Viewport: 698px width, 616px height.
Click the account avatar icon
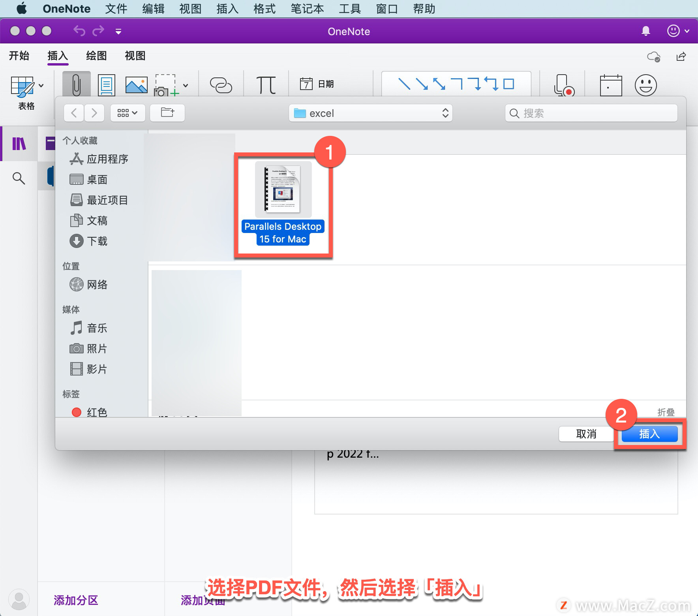[19, 599]
